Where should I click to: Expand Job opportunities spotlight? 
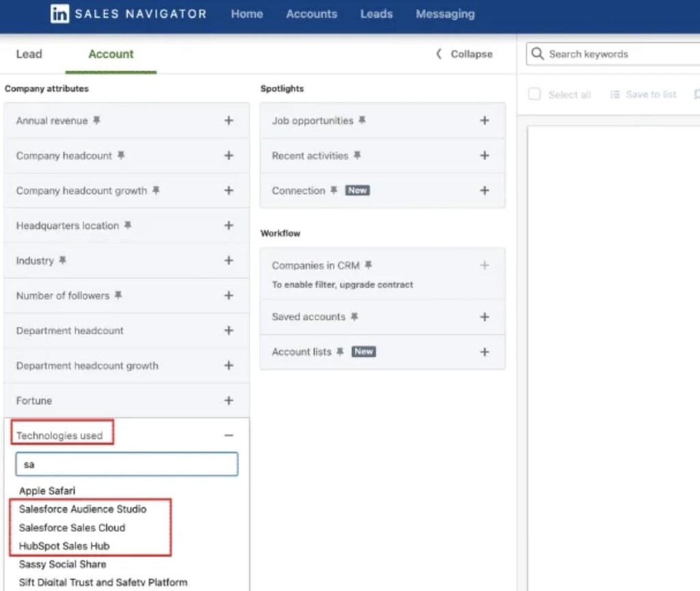pyautogui.click(x=485, y=120)
